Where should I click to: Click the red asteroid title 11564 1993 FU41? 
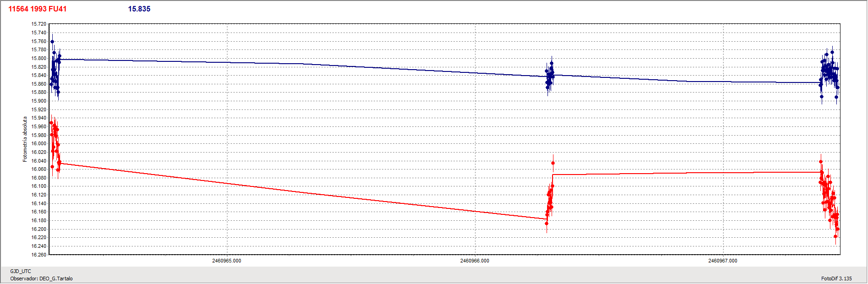(37, 9)
